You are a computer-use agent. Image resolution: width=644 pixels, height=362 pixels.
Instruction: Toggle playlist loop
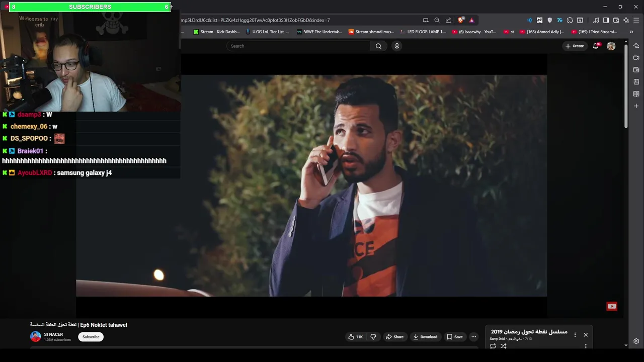493,346
